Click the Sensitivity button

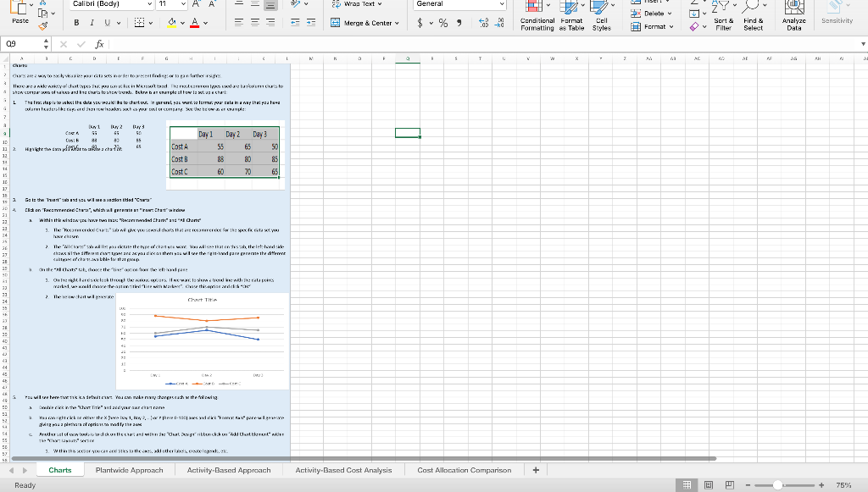pos(837,13)
